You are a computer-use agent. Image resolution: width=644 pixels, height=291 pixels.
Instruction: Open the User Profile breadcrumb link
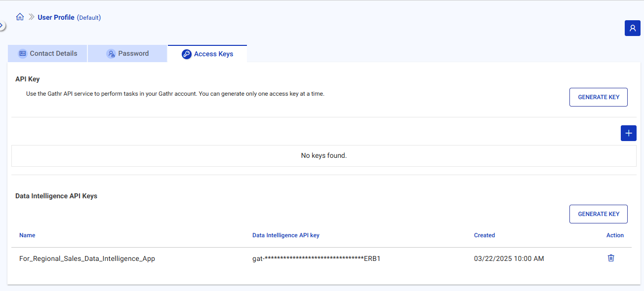[56, 17]
